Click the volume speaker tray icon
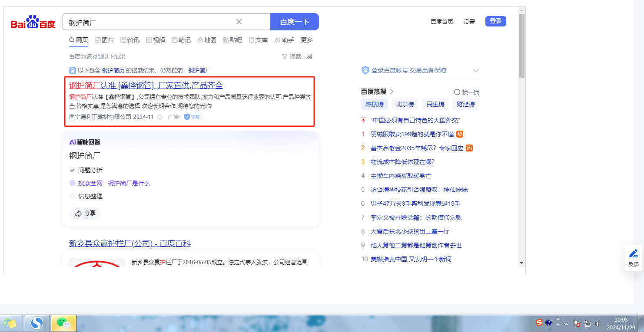This screenshot has height=332, width=644. click(598, 323)
